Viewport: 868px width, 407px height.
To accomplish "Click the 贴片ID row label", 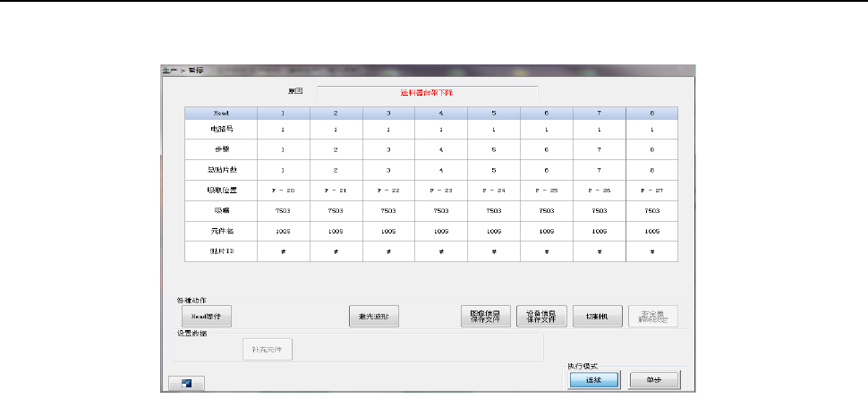I will 221,251.
